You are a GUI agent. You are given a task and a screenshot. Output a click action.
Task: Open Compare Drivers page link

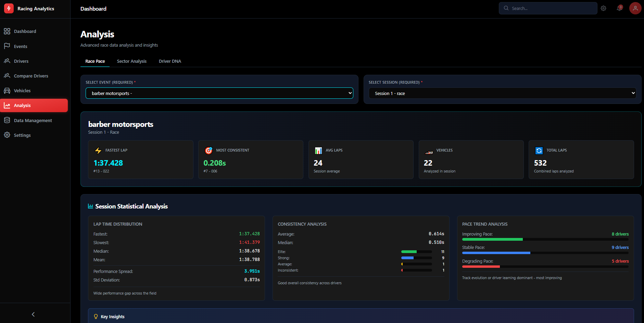[x=34, y=76]
